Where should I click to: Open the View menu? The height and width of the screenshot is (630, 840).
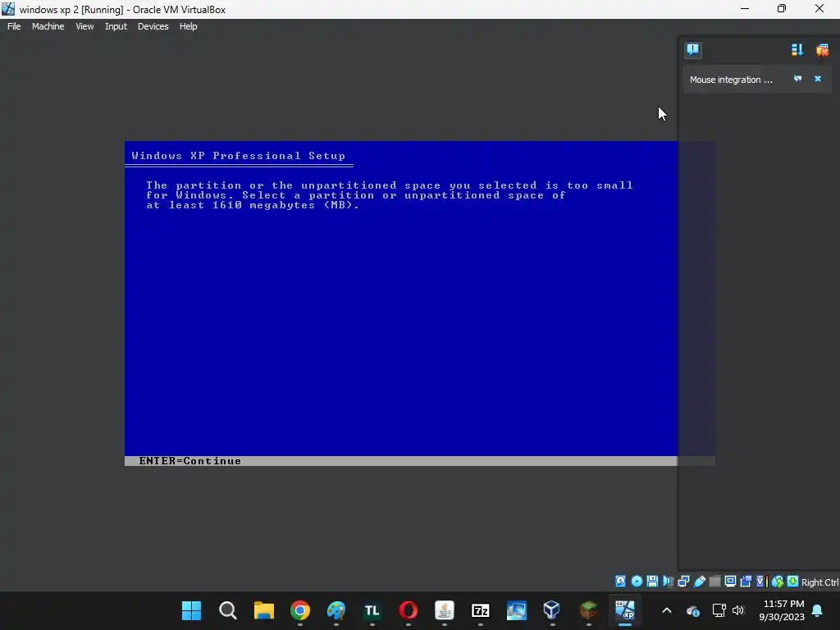coord(84,26)
